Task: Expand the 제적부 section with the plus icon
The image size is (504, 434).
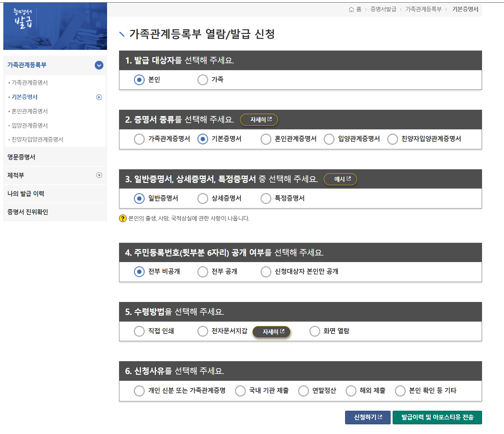Action: point(99,175)
